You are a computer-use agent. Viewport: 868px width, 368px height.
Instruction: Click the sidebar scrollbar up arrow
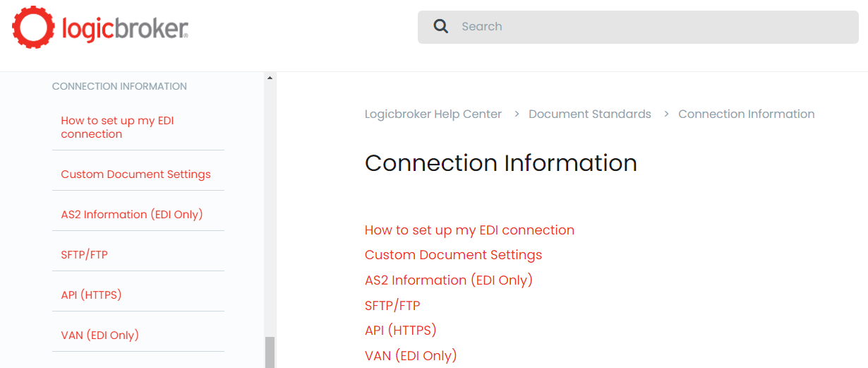(270, 78)
